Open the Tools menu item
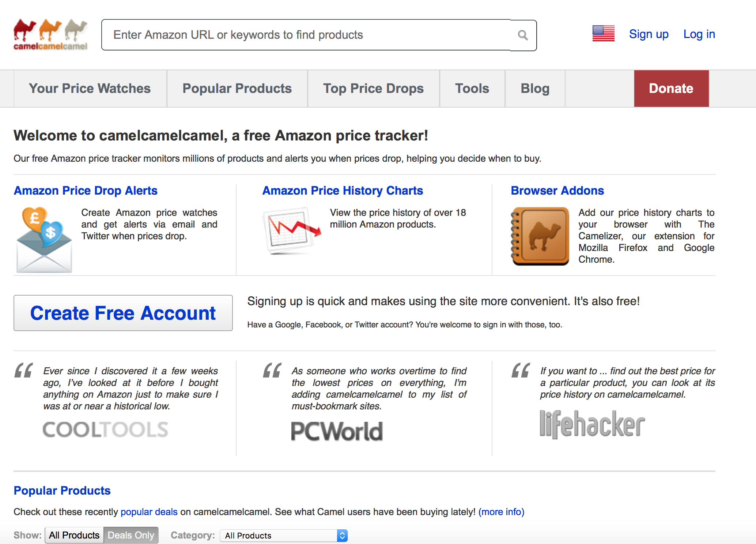This screenshot has height=544, width=756. coord(472,89)
